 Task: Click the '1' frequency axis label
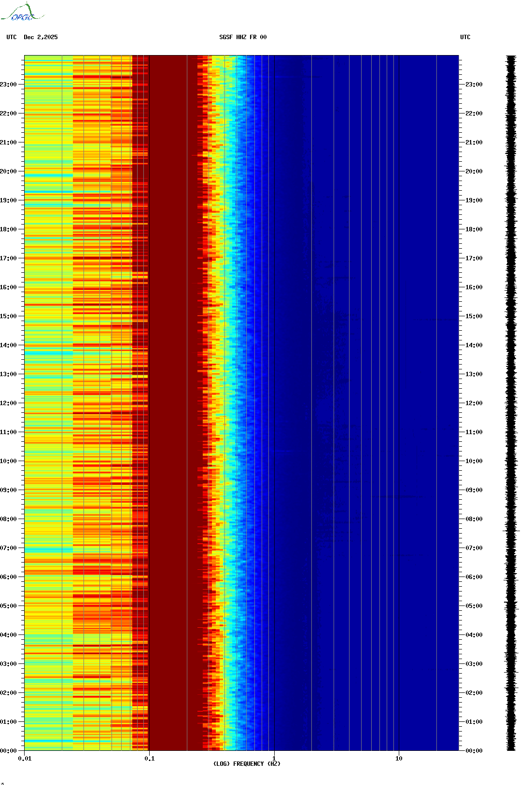[x=274, y=759]
